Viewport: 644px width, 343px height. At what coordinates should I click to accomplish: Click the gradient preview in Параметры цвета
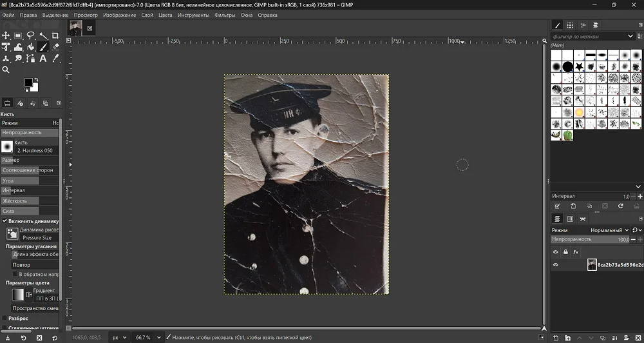pyautogui.click(x=17, y=295)
